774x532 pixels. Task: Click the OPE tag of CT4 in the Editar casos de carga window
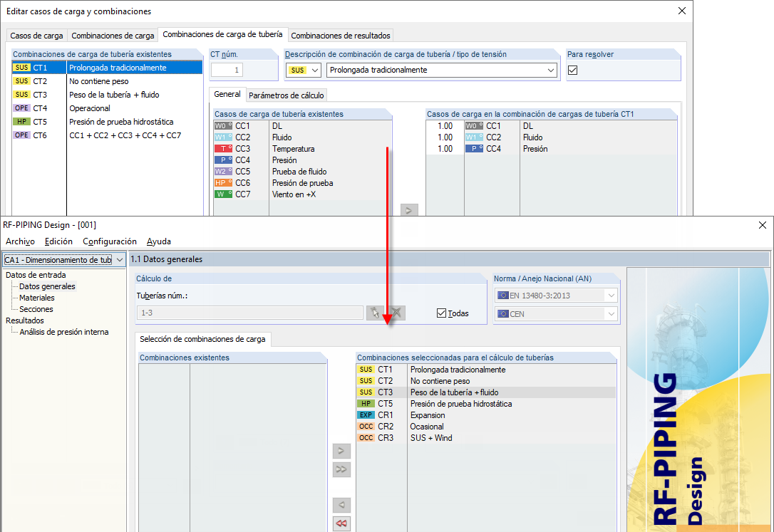click(21, 108)
